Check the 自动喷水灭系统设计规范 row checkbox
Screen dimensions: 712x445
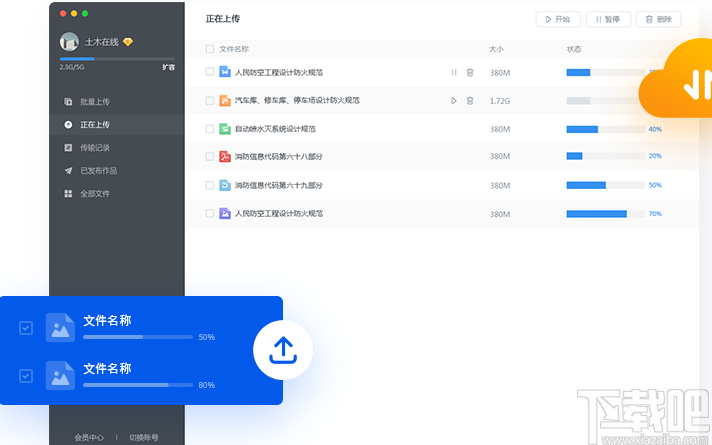coord(210,129)
